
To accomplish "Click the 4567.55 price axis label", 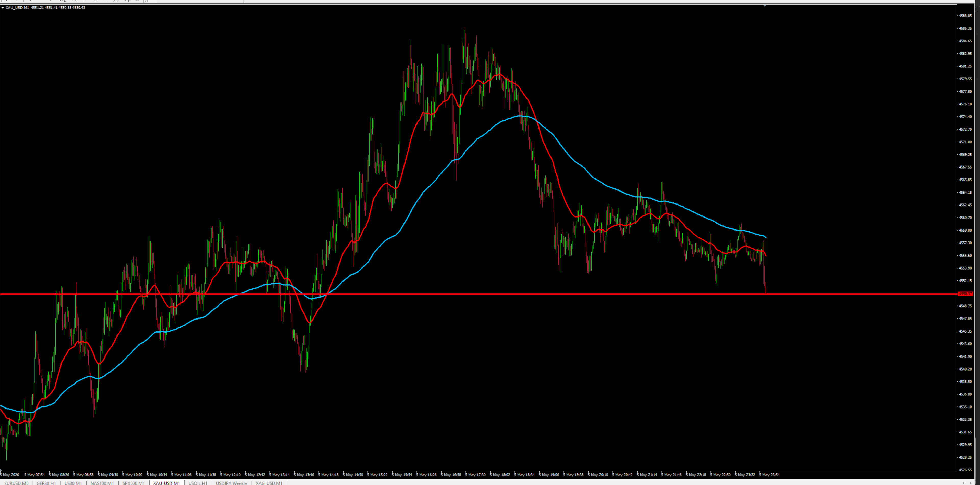I will [965, 167].
